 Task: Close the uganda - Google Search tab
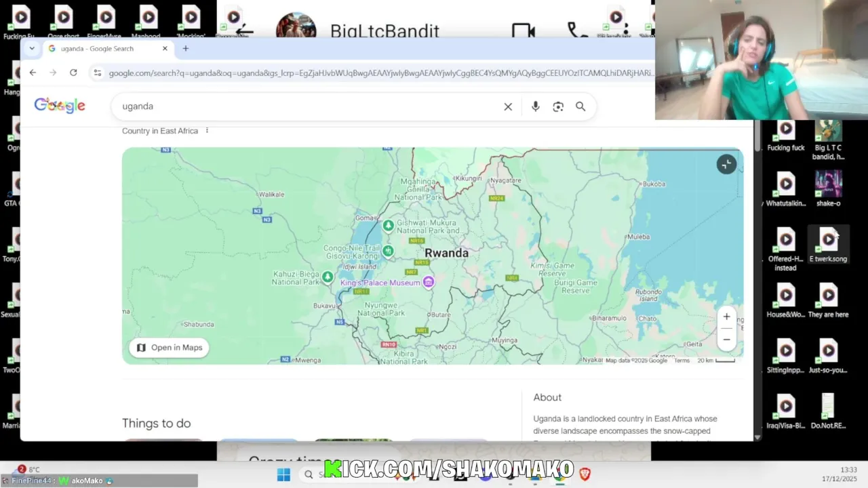click(x=165, y=48)
